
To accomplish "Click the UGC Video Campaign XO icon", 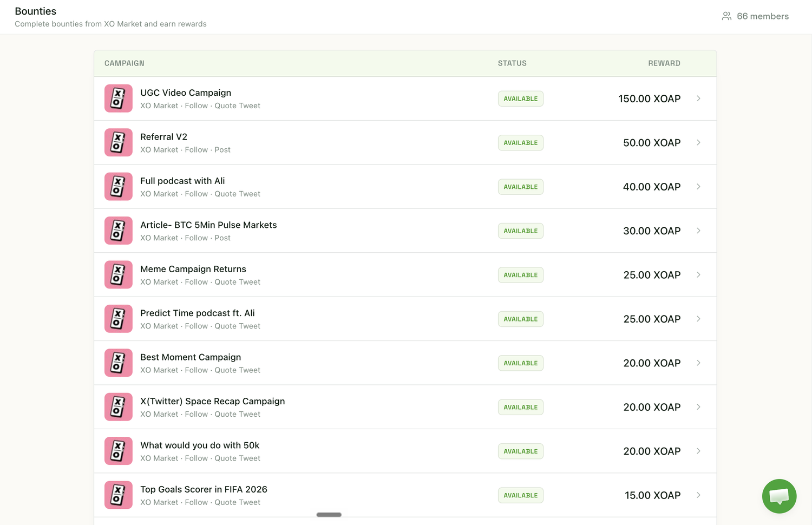I will coord(119,99).
